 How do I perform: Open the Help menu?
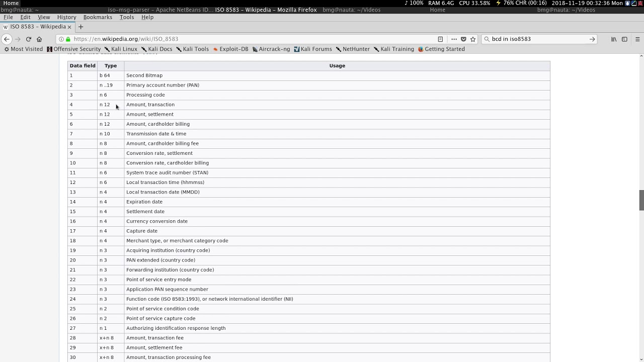tap(147, 17)
